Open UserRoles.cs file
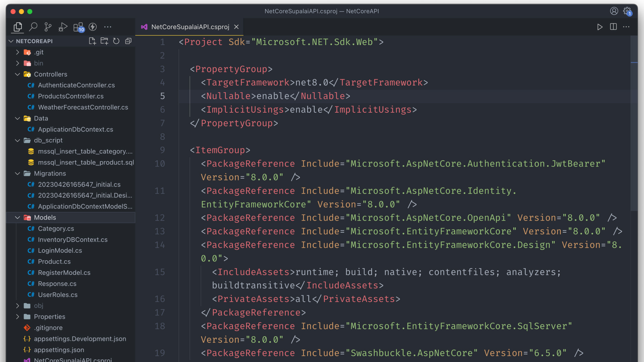644x362 pixels. (x=71, y=295)
